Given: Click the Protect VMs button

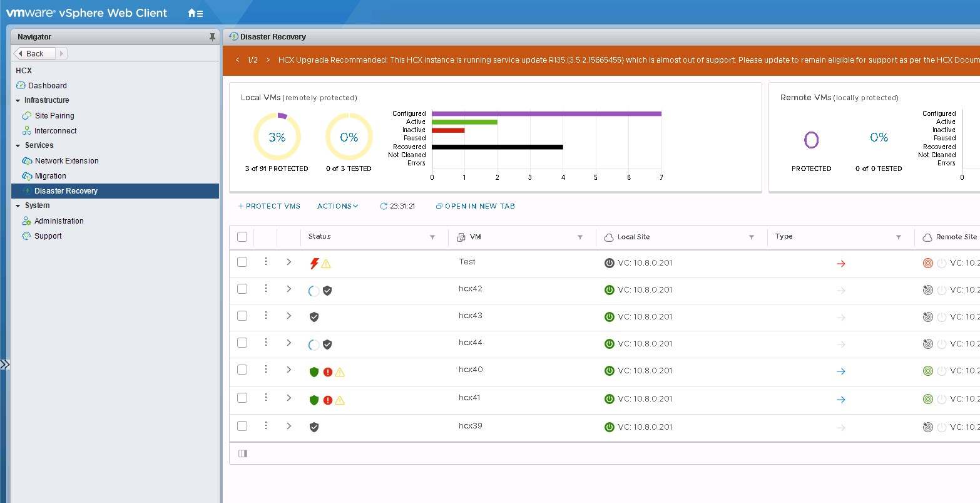Looking at the screenshot, I should pos(269,205).
